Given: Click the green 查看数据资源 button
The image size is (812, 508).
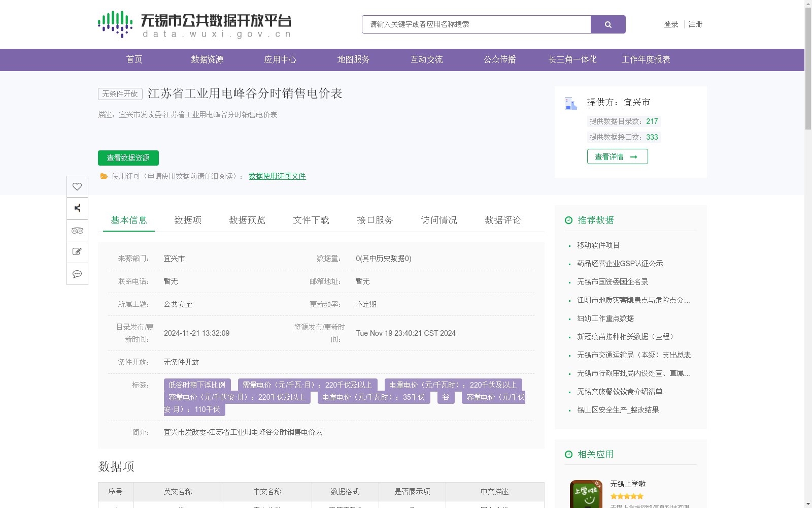Looking at the screenshot, I should tap(128, 158).
